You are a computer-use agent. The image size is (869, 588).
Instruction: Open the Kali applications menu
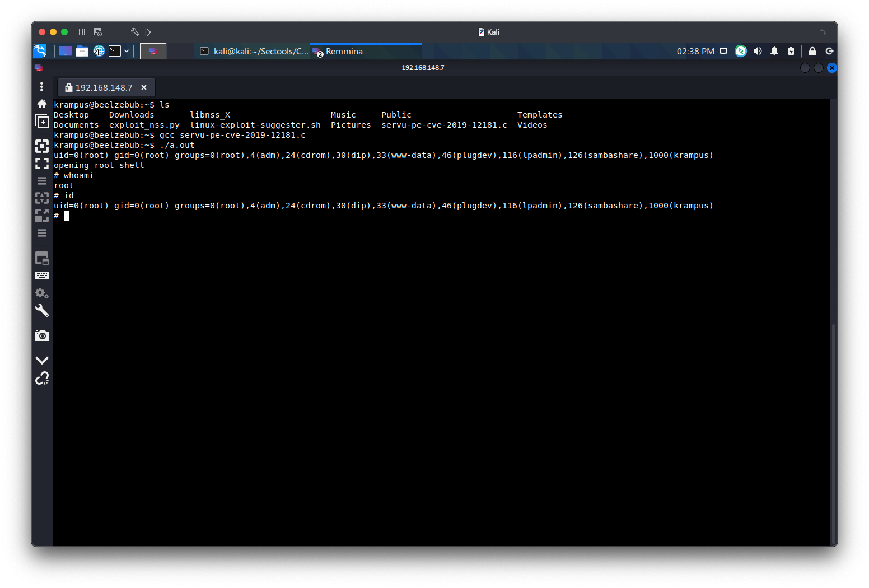[x=40, y=51]
